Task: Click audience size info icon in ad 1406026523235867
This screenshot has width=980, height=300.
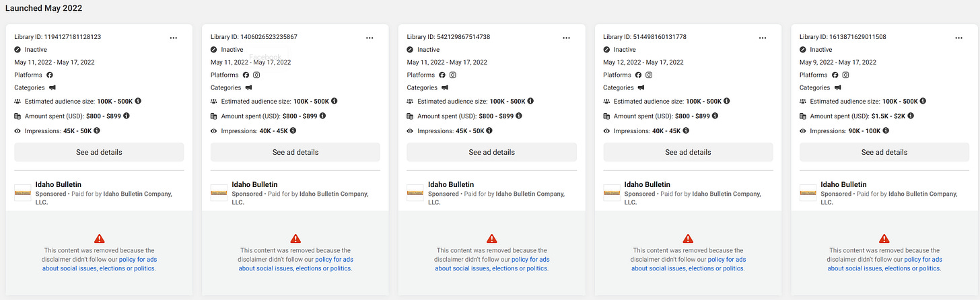Action: [x=335, y=101]
